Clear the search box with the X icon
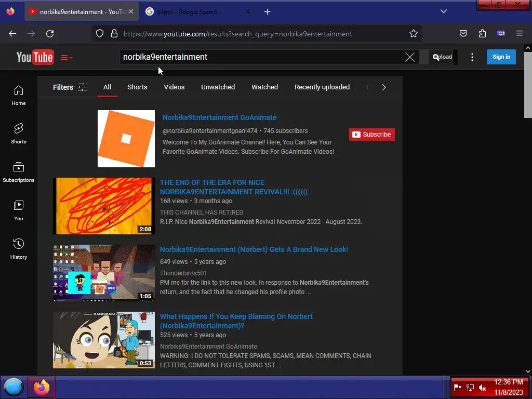 click(x=409, y=57)
